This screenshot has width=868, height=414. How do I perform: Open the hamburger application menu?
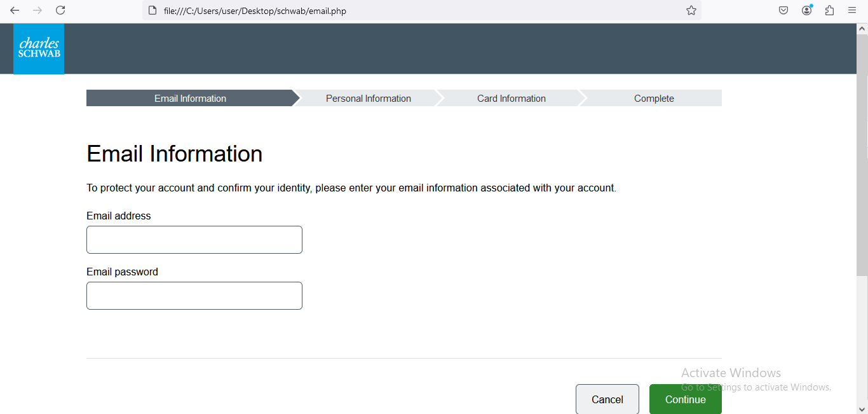[x=852, y=10]
